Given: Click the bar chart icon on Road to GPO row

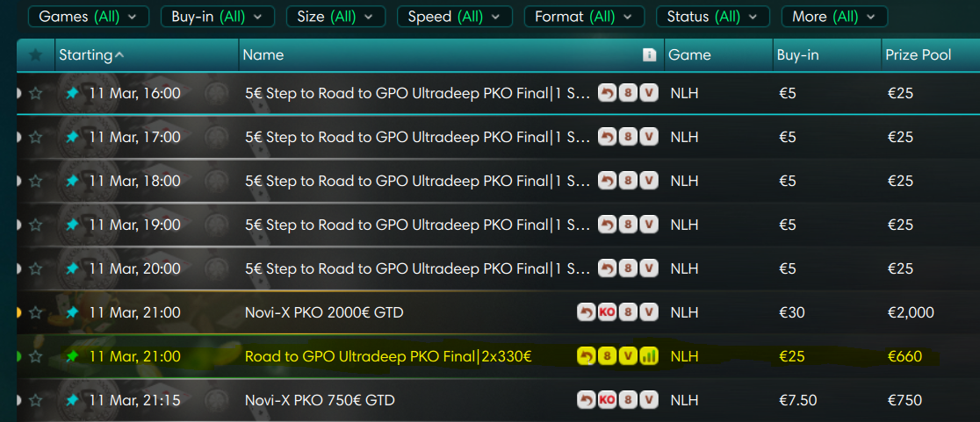Looking at the screenshot, I should click(649, 356).
